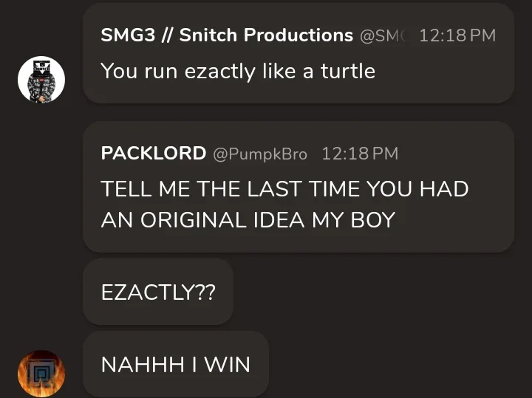This screenshot has width=532, height=398.
Task: Select the "NAHHH I WIN" message bubble
Action: [176, 365]
